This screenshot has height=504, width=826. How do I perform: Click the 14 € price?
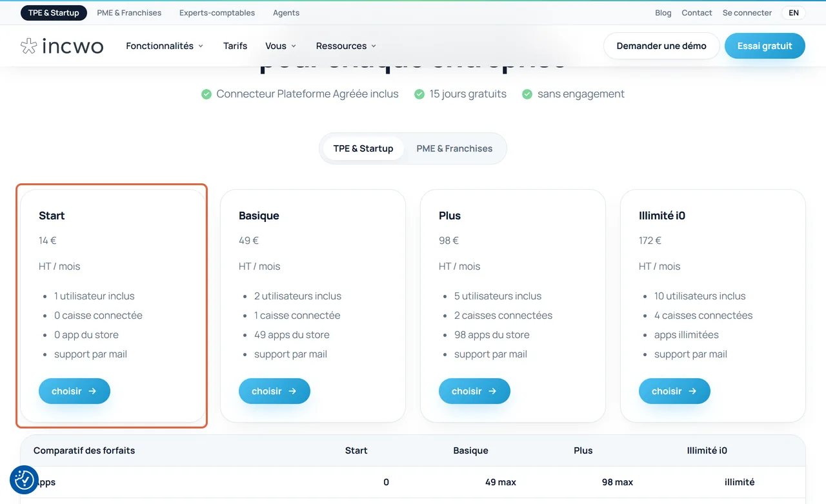pyautogui.click(x=48, y=241)
